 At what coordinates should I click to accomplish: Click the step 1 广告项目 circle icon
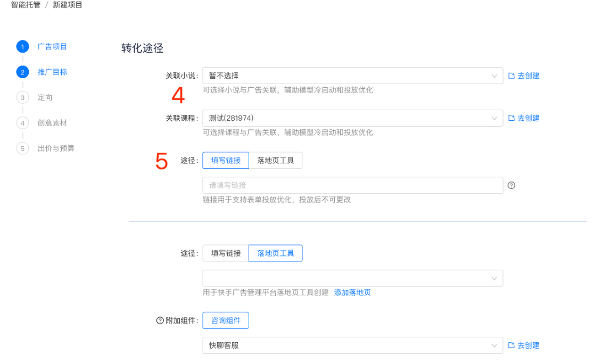point(22,46)
